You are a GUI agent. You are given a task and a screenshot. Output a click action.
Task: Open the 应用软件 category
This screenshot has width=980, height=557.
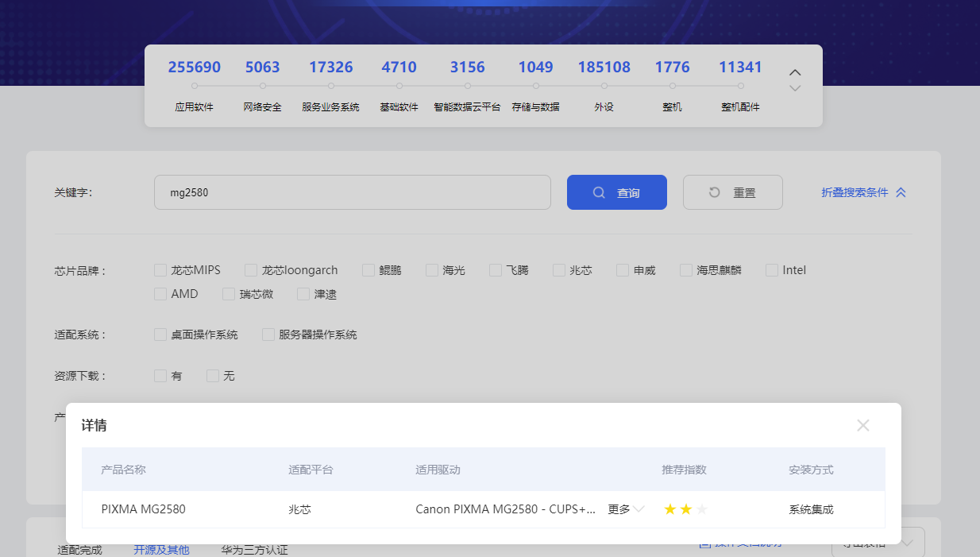click(195, 106)
